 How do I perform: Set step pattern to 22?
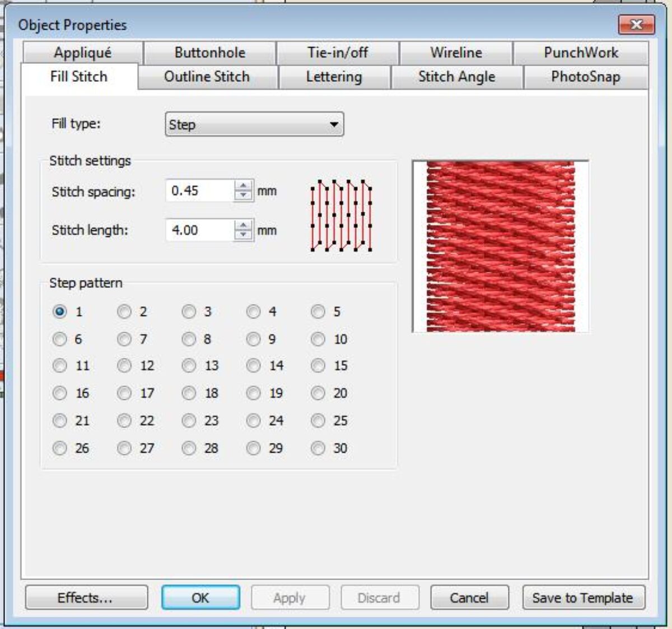124,421
